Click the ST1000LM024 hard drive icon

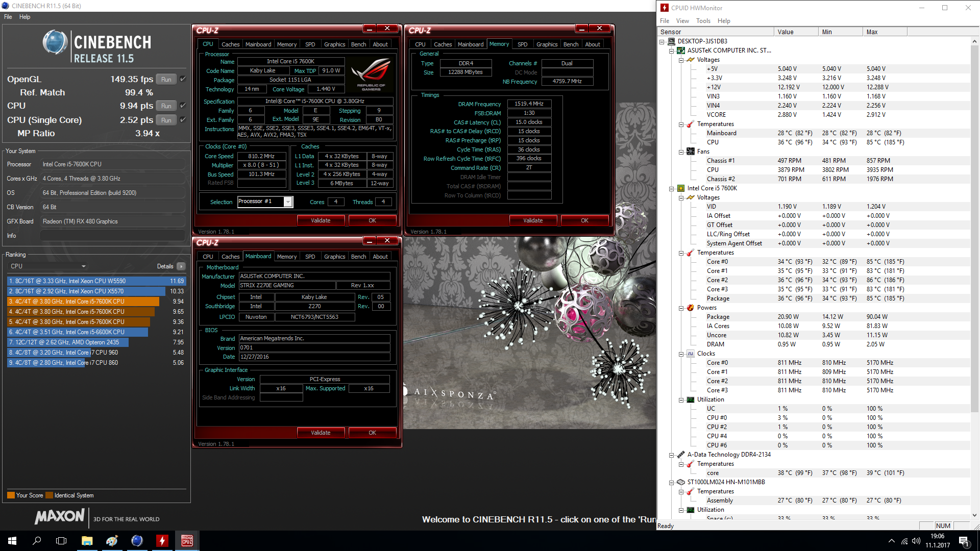681,482
